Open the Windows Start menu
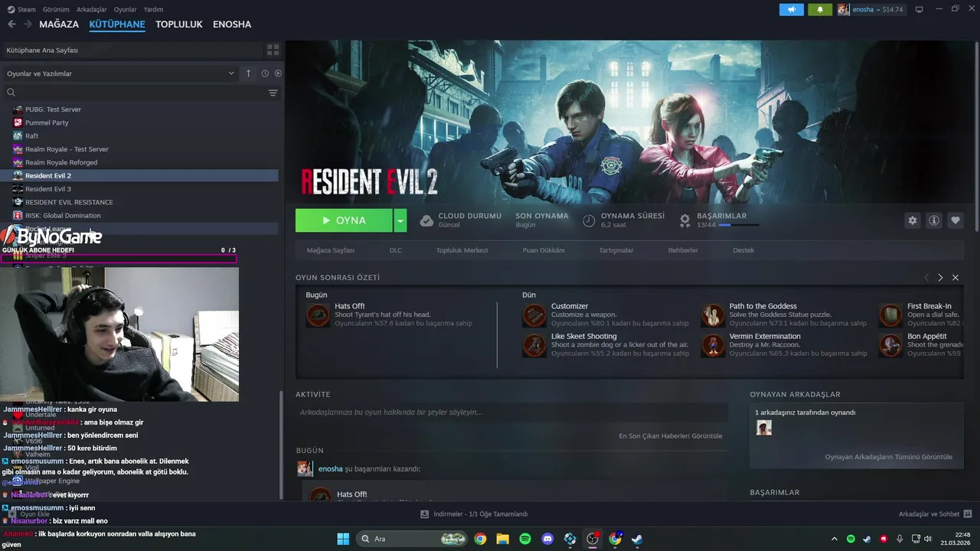Image resolution: width=980 pixels, height=551 pixels. coord(343,539)
